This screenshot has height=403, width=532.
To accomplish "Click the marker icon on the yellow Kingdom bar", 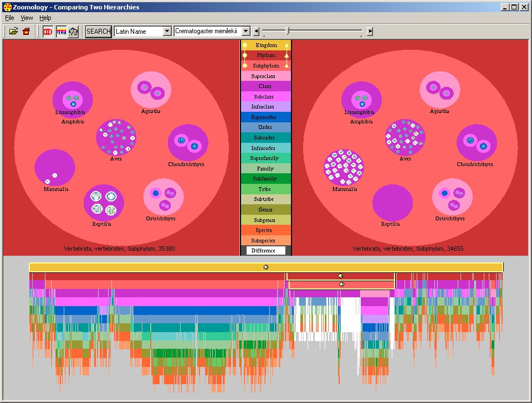I will tap(266, 267).
